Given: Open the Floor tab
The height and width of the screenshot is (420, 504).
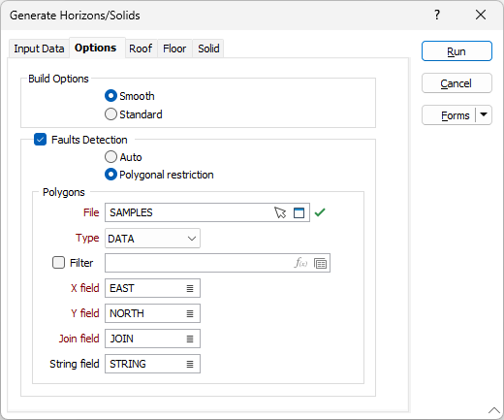Looking at the screenshot, I should tap(174, 48).
